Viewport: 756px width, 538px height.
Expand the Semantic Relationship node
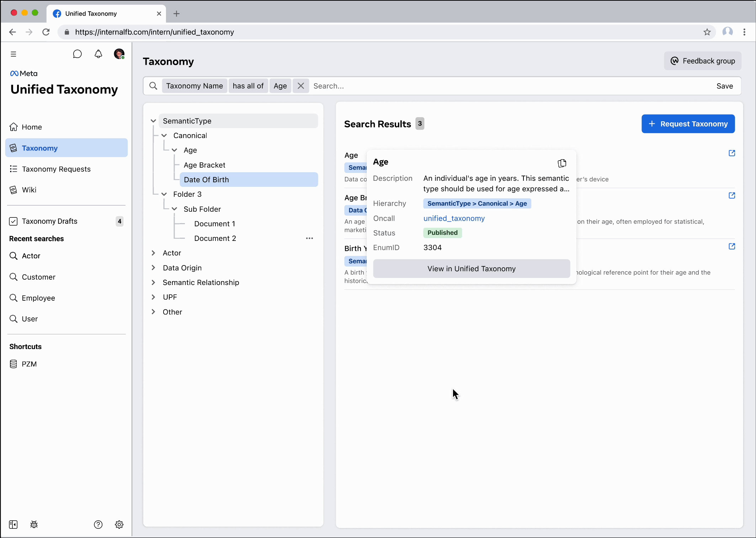[153, 283]
